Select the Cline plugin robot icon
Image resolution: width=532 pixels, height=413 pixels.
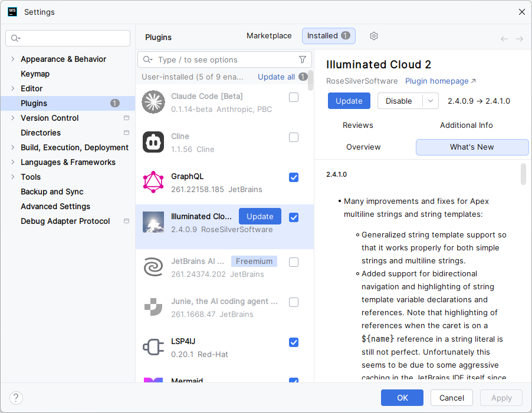pos(153,142)
